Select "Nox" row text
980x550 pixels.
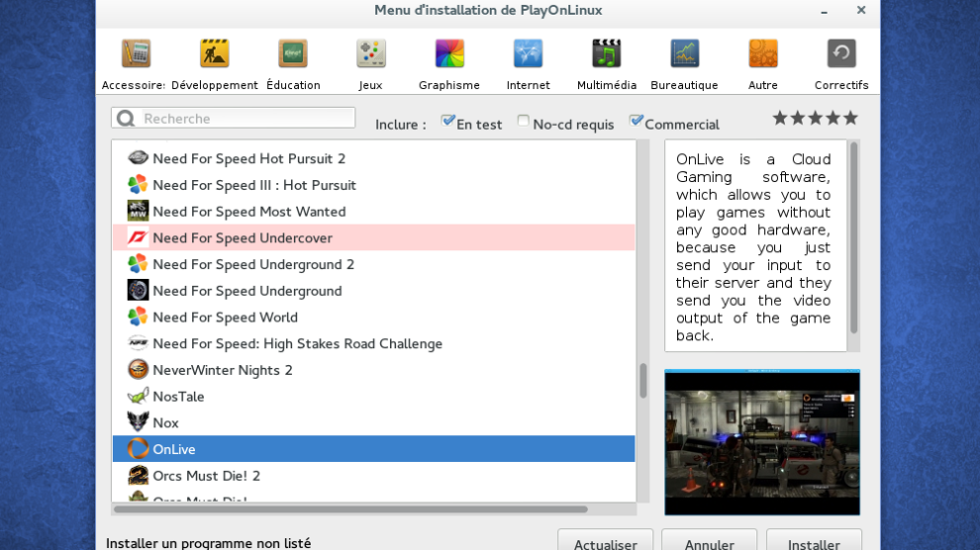[165, 423]
